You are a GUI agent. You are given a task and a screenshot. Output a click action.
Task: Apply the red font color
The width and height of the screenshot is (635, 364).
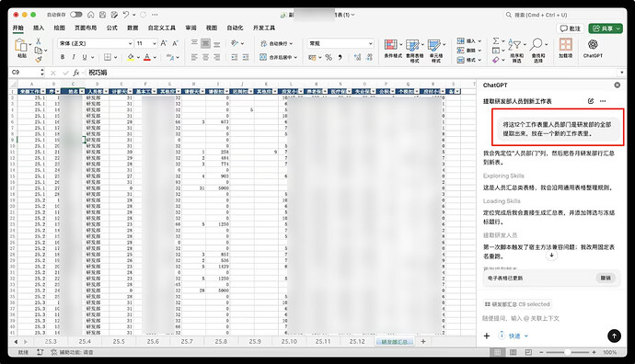147,57
